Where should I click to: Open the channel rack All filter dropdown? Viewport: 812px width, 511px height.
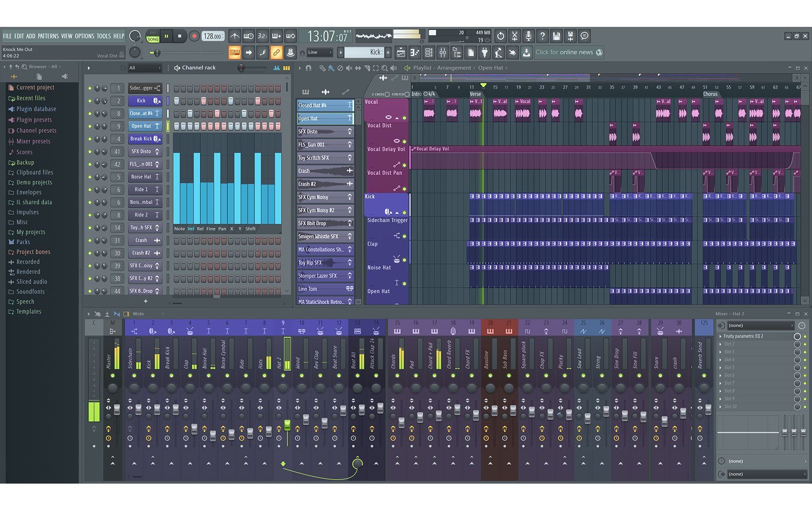(144, 68)
